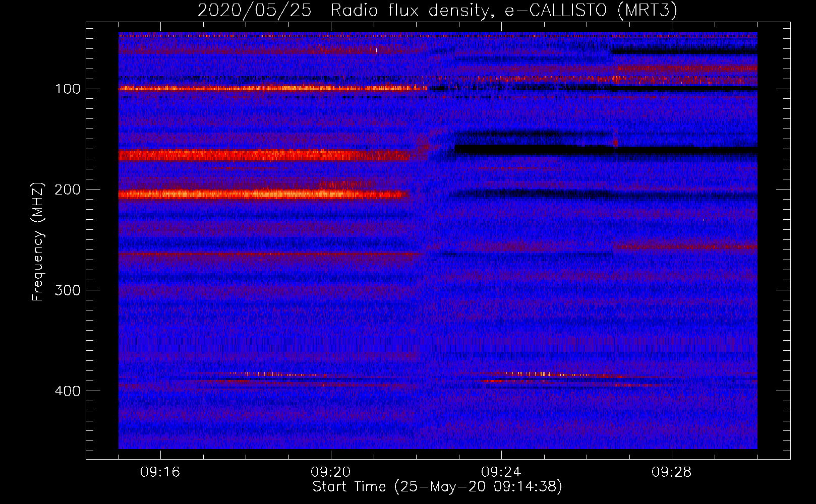Click the bright emission band at 100 MHz
This screenshot has height=504, width=816.
(272, 89)
